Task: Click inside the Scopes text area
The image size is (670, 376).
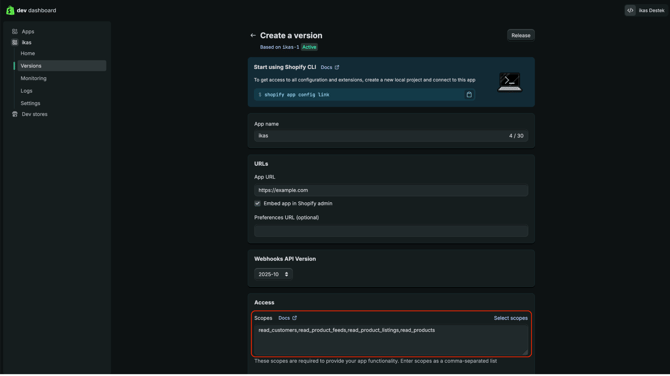Action: tap(391, 341)
